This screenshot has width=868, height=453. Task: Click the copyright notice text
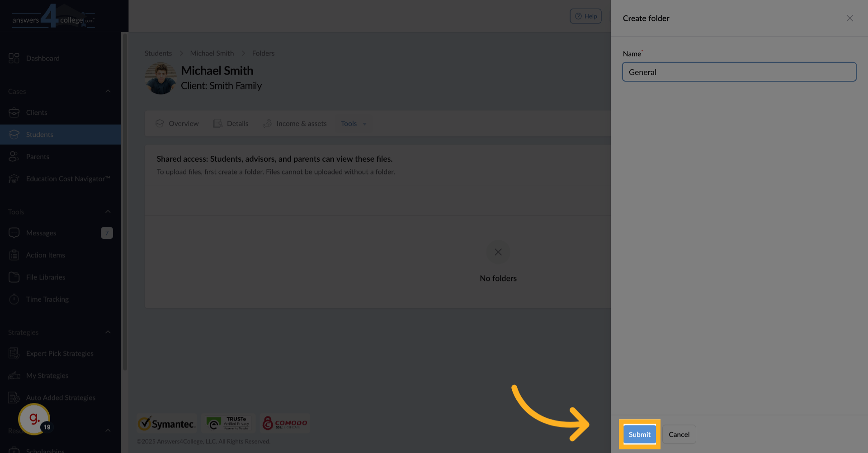coord(203,441)
